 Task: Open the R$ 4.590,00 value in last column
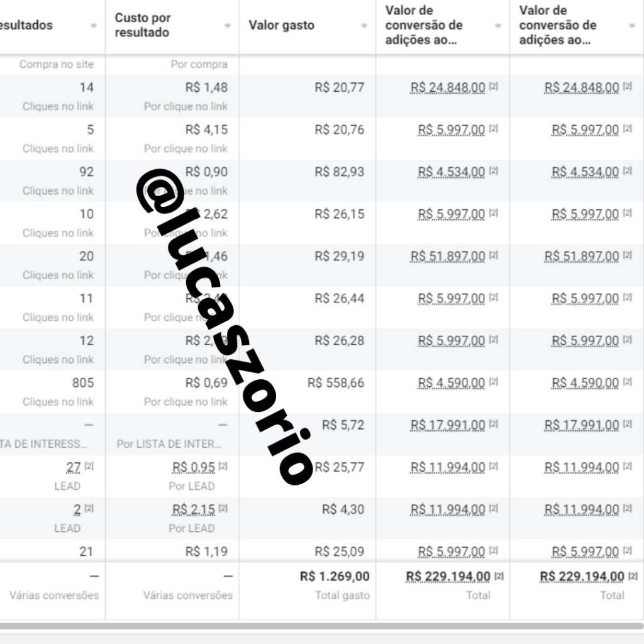tap(585, 383)
